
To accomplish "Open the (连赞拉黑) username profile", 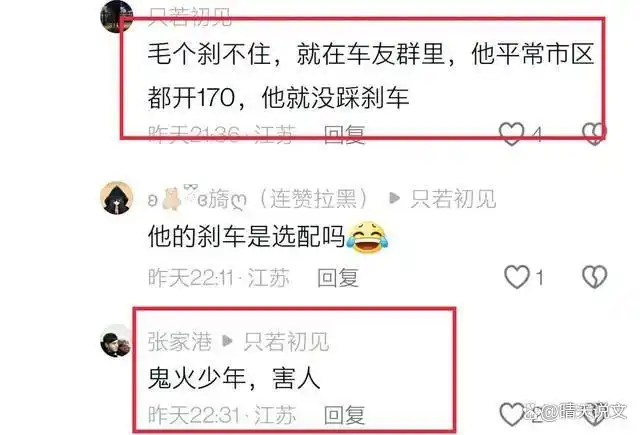I will point(259,198).
